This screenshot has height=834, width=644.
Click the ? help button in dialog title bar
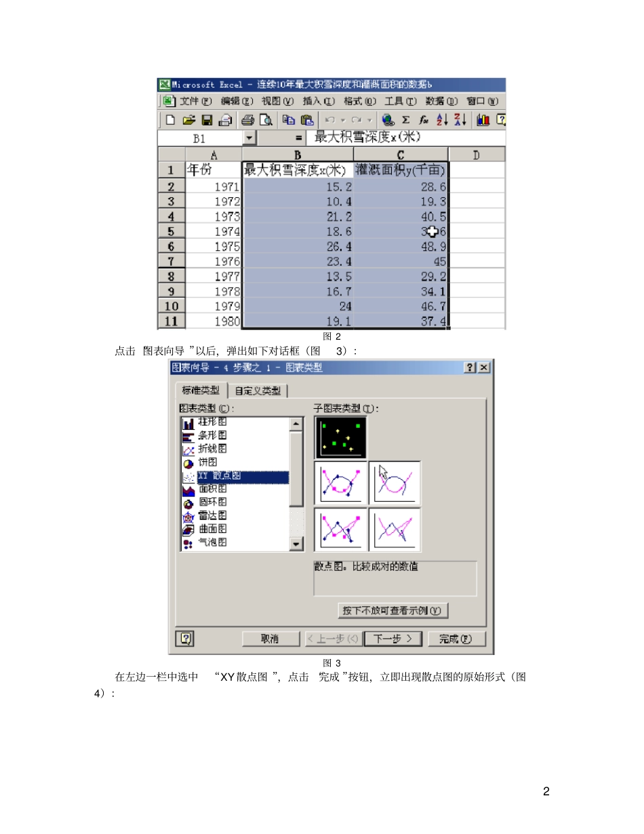470,368
